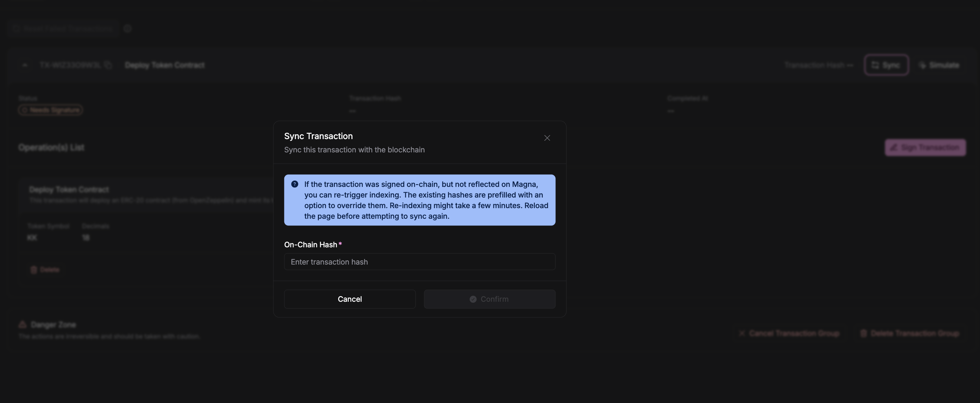The width and height of the screenshot is (980, 403).
Task: Click Cancel Transaction Group in Danger Zone
Action: pos(789,333)
